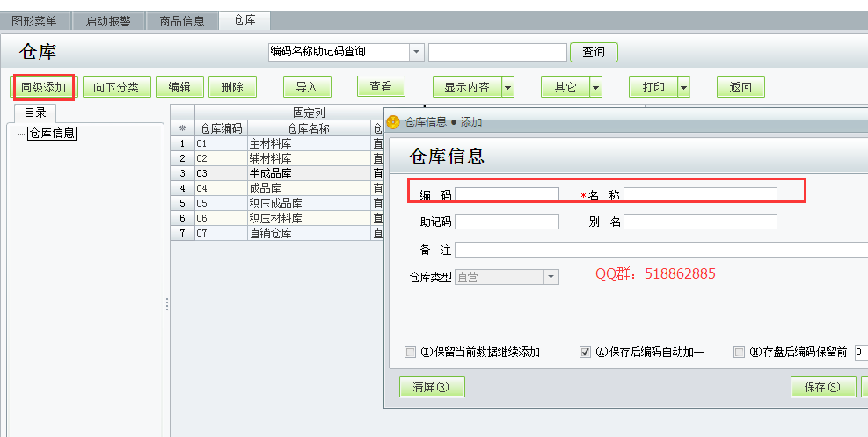The height and width of the screenshot is (437, 868).
Task: Click the 编辑 toolbar button
Action: 179,87
